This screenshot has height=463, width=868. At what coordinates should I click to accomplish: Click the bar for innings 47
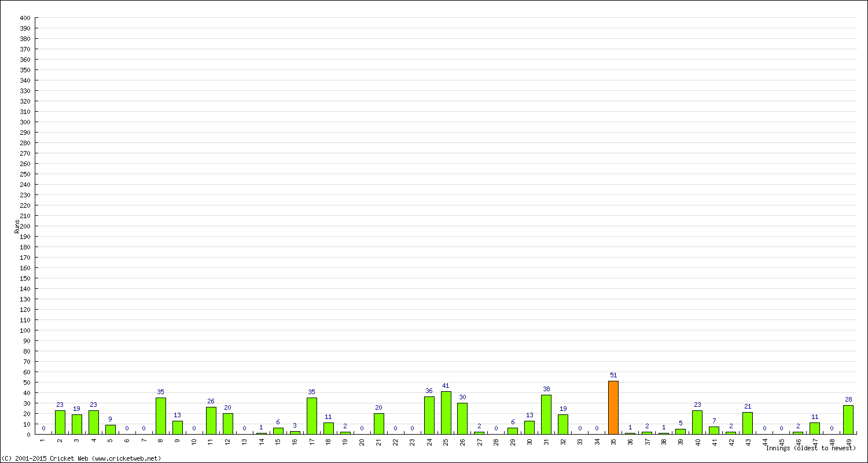pos(815,428)
